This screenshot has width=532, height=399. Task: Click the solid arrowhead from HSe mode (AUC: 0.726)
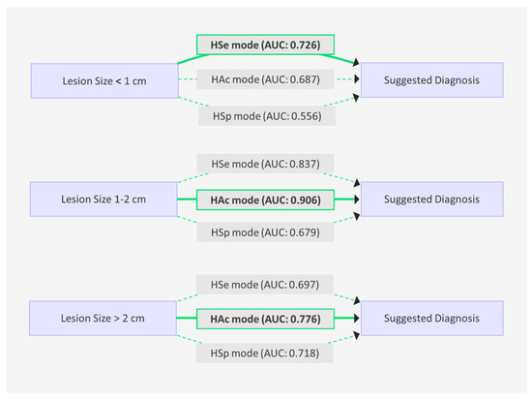pos(356,63)
